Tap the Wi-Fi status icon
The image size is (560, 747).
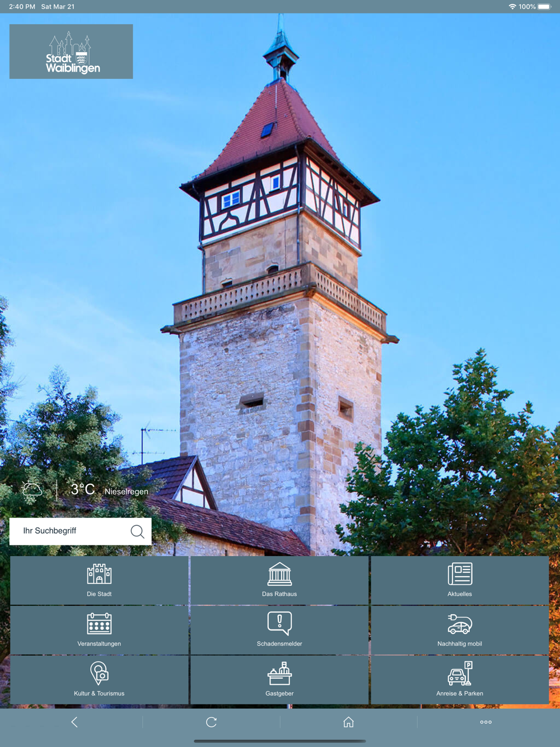pos(512,7)
